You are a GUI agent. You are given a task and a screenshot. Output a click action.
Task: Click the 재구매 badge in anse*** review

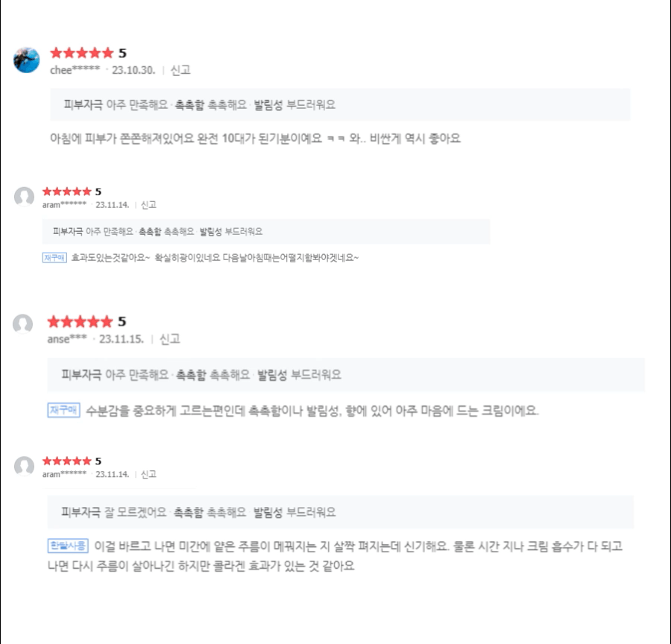click(63, 411)
